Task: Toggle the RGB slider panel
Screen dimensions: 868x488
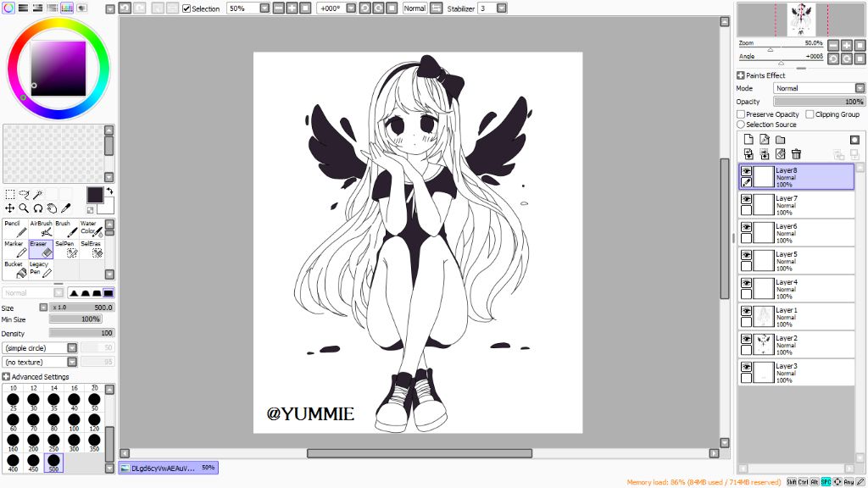Action: click(23, 8)
